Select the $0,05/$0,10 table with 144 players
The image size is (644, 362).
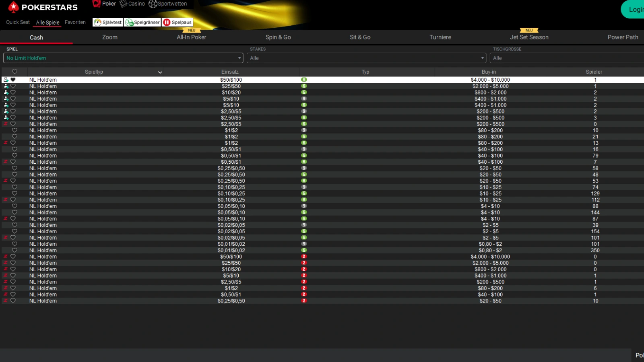pos(323,212)
